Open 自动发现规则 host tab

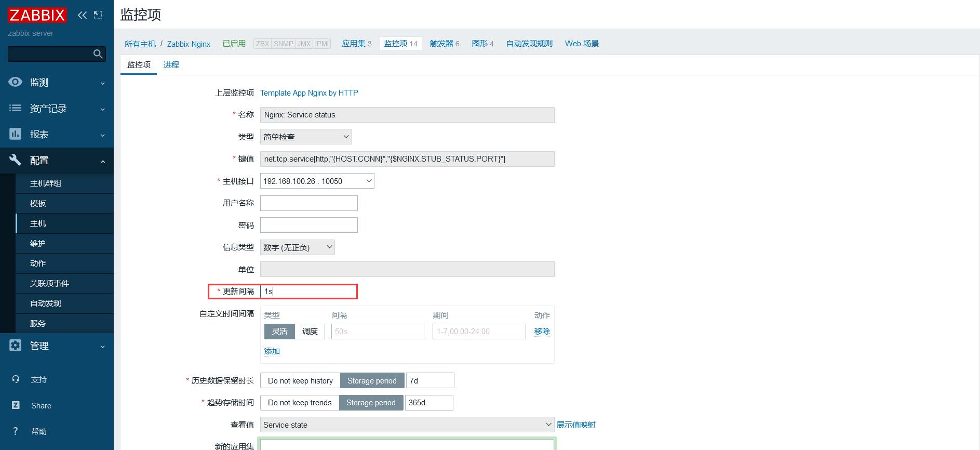pyautogui.click(x=529, y=44)
